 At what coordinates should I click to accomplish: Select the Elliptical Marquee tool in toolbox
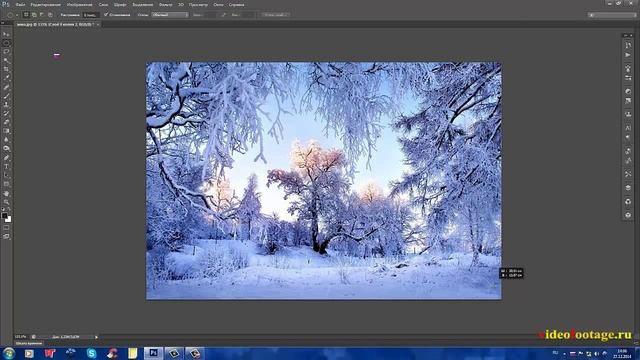pos(6,43)
